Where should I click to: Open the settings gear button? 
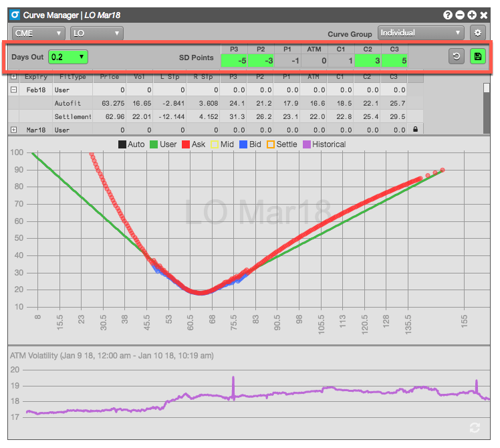477,33
